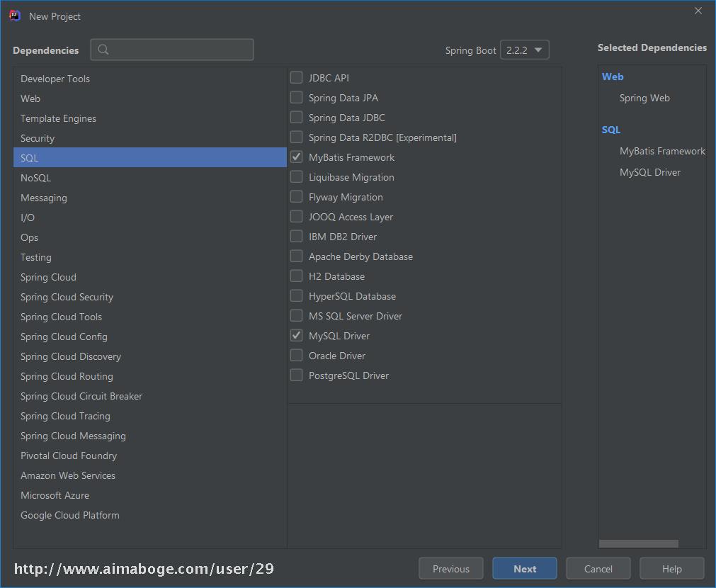The width and height of the screenshot is (716, 588).
Task: Open Help for this dialog
Action: pyautogui.click(x=671, y=569)
